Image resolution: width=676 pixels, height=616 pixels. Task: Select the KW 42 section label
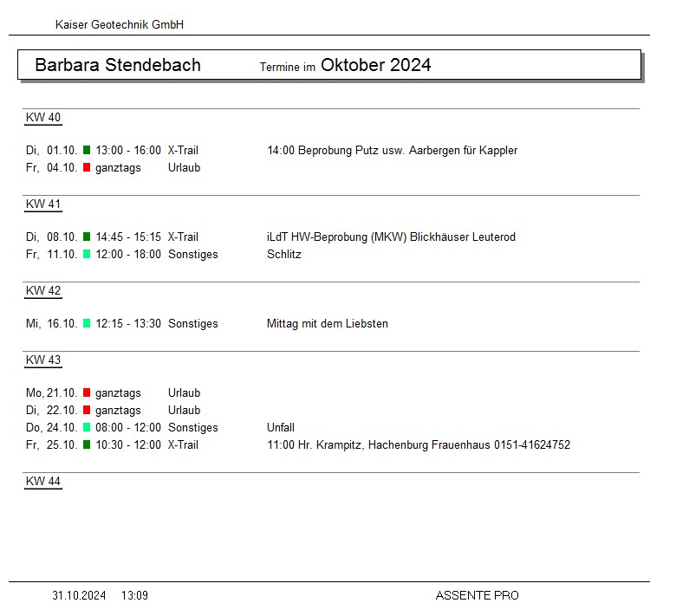point(43,291)
